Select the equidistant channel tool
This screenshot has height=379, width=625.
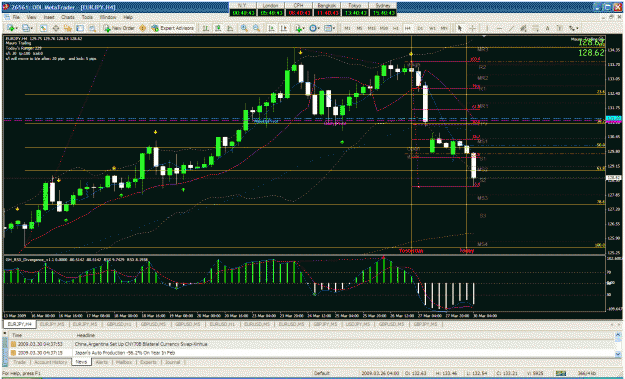click(x=523, y=28)
